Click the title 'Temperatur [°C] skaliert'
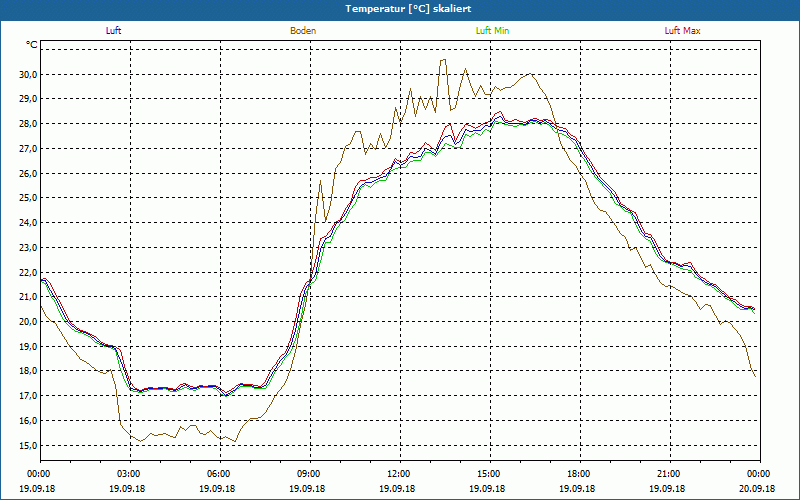This screenshot has height=500, width=800. (x=408, y=9)
